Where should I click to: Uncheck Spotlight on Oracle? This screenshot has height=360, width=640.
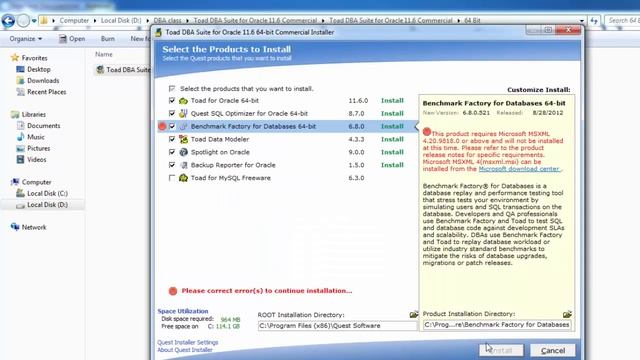(172, 152)
